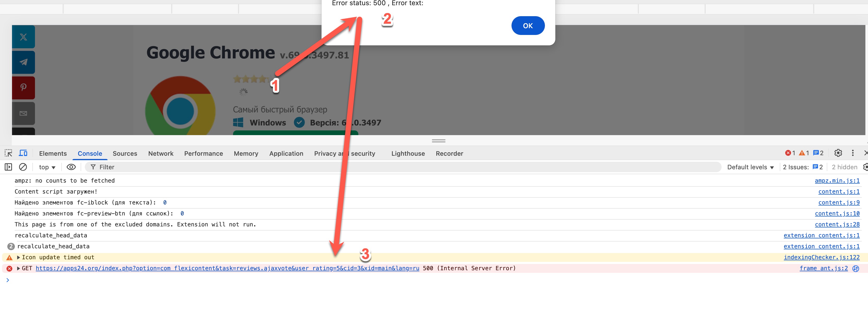Click the Pinterest share icon
The height and width of the screenshot is (325, 868).
(23, 88)
